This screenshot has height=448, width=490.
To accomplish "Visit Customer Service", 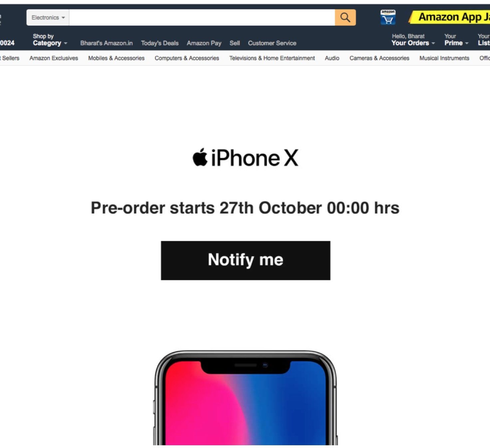I will 272,43.
